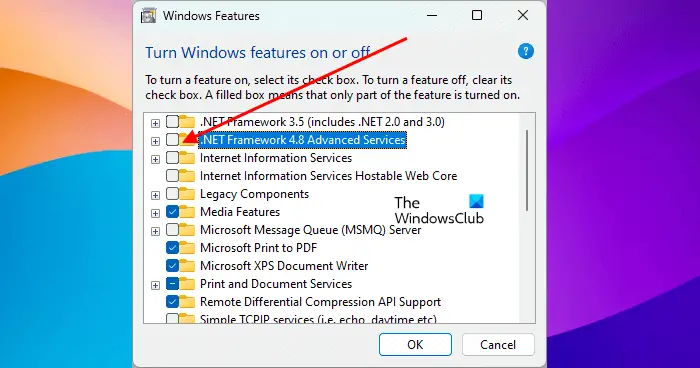Click folder icon beside Microsoft XPS Document Writer
Screen dimensions: 700x368
click(187, 266)
